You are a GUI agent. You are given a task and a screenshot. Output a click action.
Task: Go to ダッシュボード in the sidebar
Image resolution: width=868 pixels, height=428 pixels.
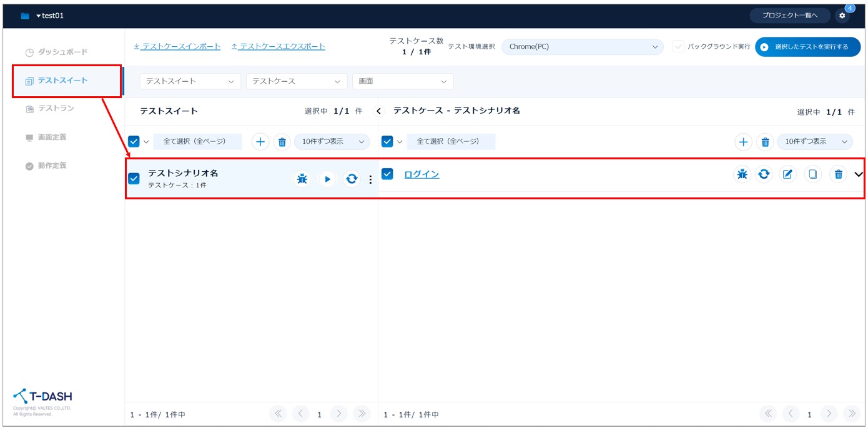(62, 52)
